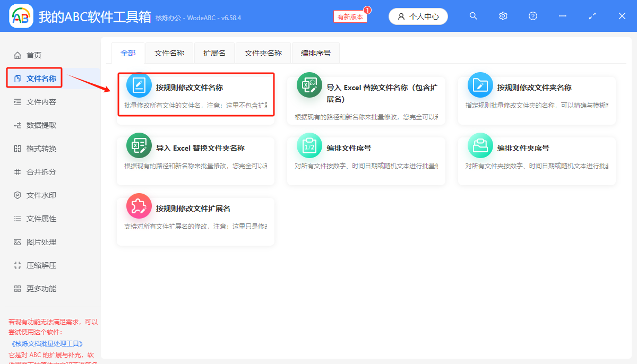Click the help question mark icon

pyautogui.click(x=532, y=16)
